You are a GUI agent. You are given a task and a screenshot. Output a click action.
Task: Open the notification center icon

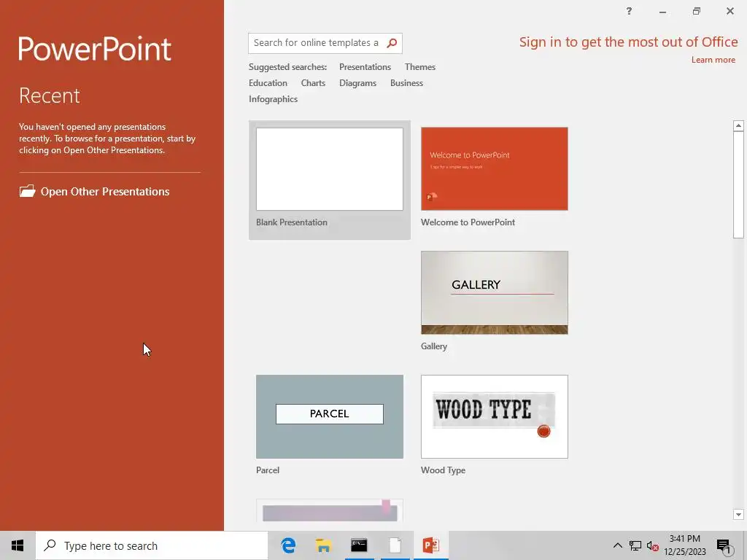tap(724, 546)
